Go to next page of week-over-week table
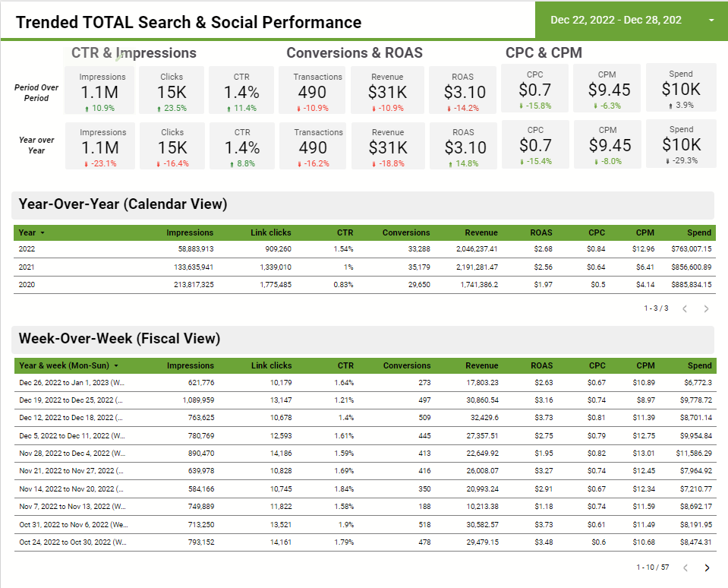Viewport: 728px width, 588px height. [x=707, y=567]
